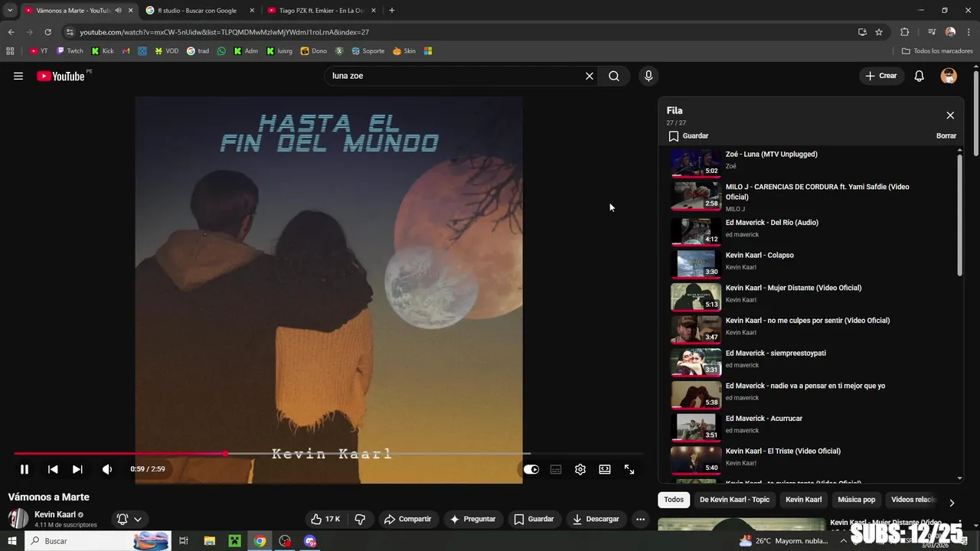Image resolution: width=980 pixels, height=551 pixels.
Task: Switch to the Tiago PZK ft. Emkier tab
Action: (322, 11)
